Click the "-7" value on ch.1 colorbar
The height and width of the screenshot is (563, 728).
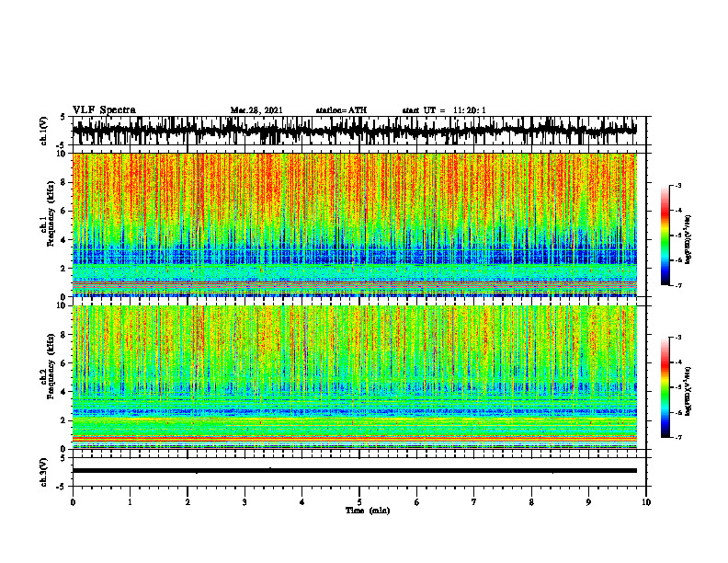pos(678,285)
